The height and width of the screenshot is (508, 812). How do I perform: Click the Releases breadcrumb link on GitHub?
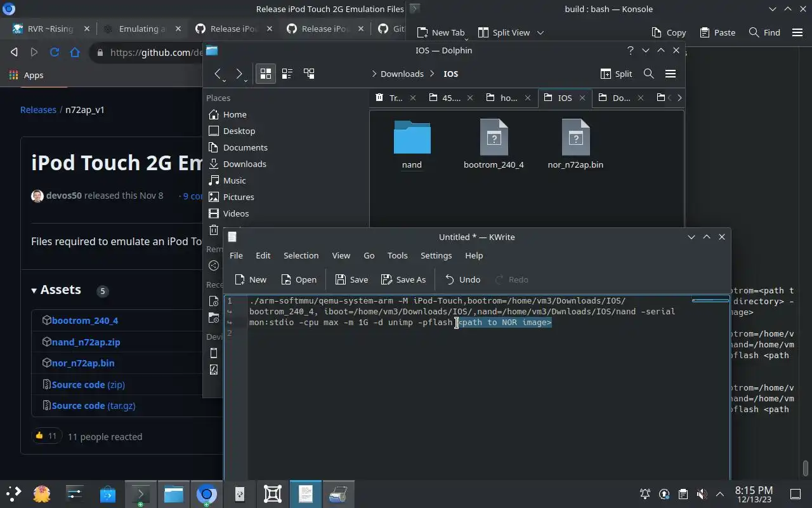pyautogui.click(x=38, y=109)
